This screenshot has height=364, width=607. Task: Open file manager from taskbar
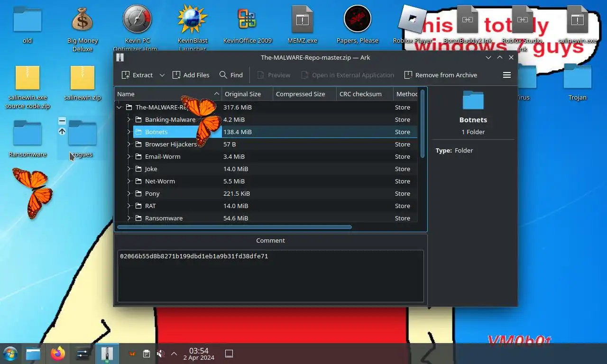coord(33,354)
